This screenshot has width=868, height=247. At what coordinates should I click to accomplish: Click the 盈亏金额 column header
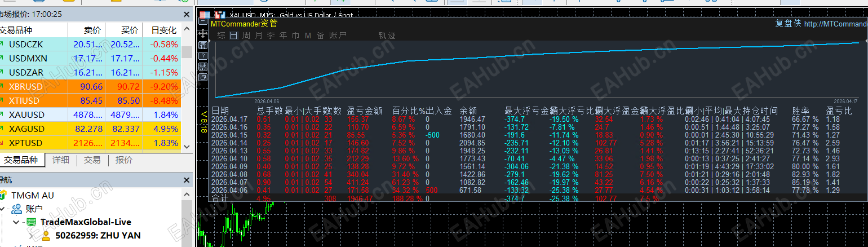point(365,111)
